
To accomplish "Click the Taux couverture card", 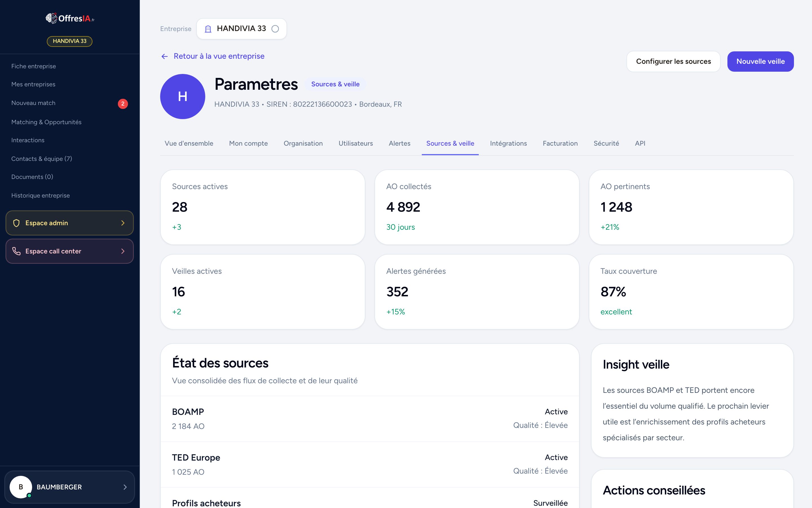I will click(691, 292).
